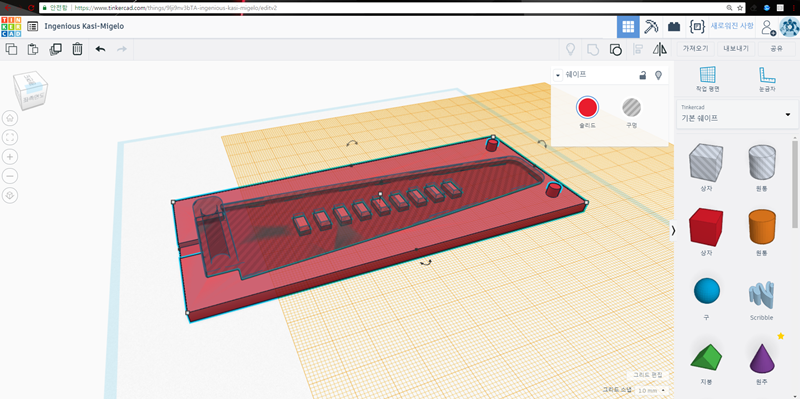Redo the last action
This screenshot has width=800, height=399.
click(121, 49)
